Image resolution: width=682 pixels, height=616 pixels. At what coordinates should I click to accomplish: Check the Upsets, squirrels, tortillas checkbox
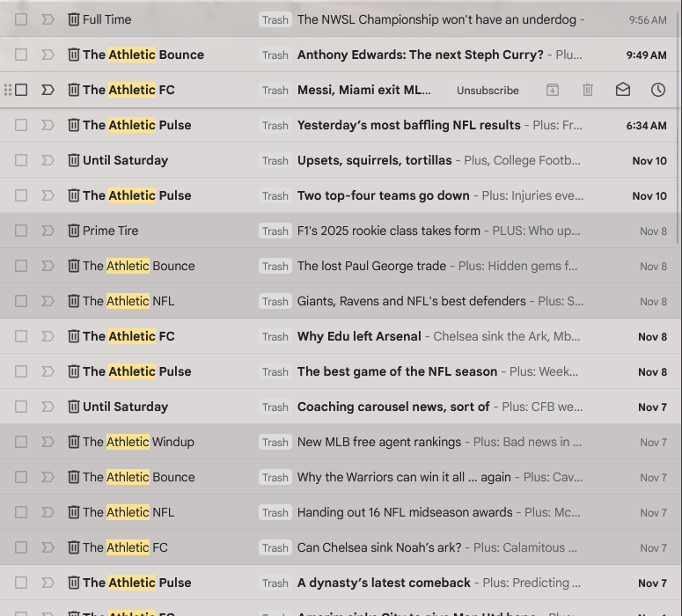(21, 160)
